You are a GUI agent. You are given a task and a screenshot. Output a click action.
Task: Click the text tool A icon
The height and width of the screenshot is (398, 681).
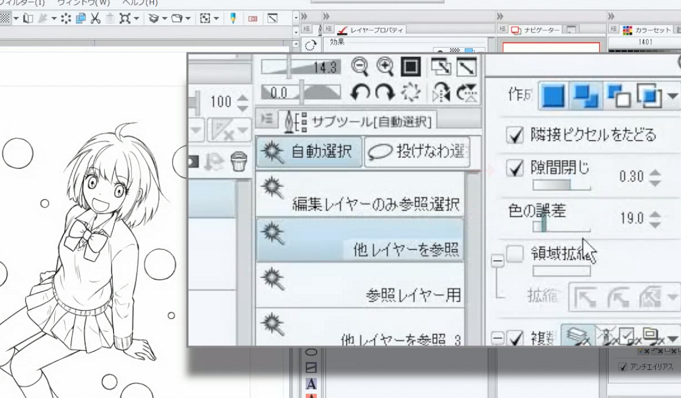point(311,384)
